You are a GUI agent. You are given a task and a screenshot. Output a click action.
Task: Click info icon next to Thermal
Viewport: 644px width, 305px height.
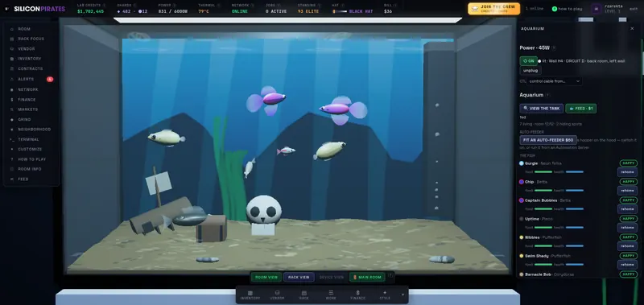tap(218, 6)
